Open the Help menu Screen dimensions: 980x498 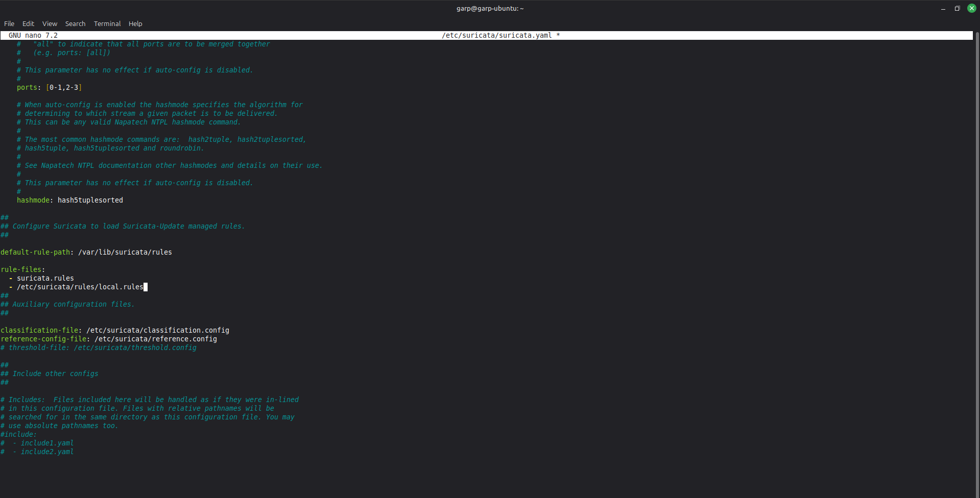click(135, 24)
